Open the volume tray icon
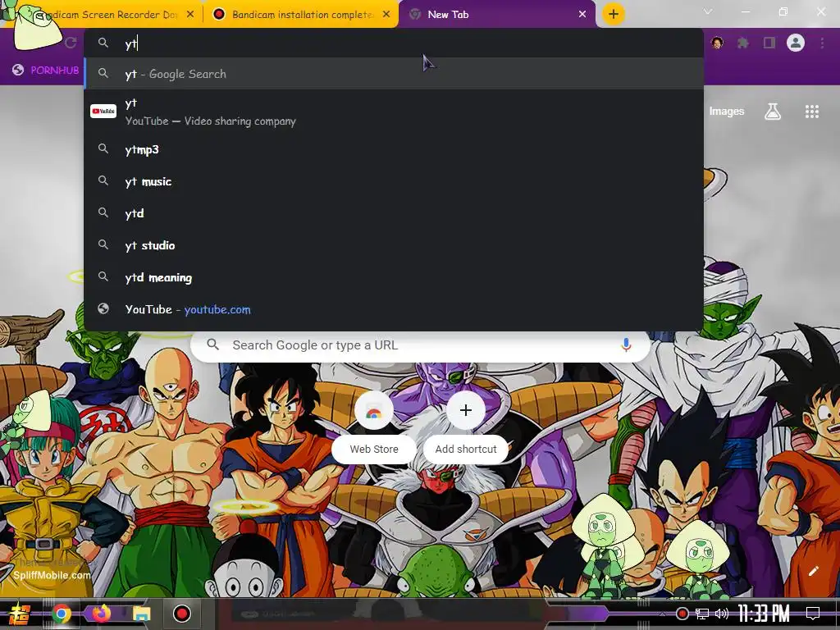 722,614
